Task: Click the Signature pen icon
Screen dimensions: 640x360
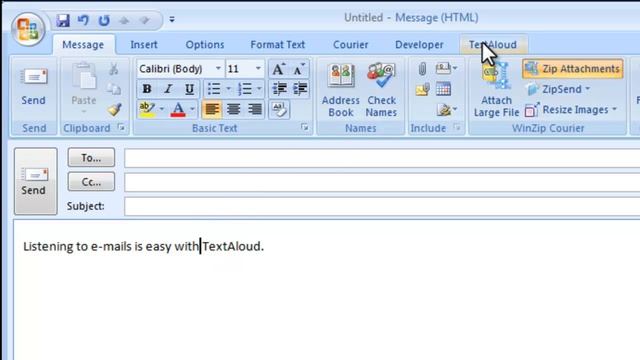Action: [x=446, y=109]
